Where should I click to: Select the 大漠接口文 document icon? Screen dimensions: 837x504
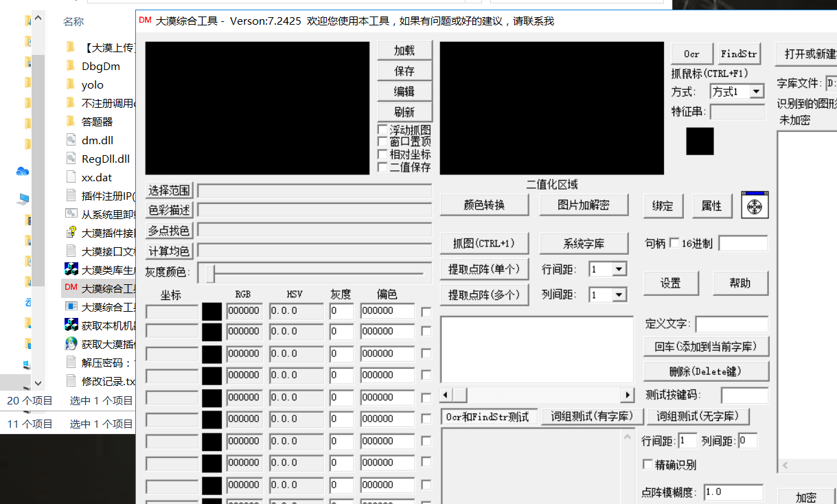pos(70,251)
